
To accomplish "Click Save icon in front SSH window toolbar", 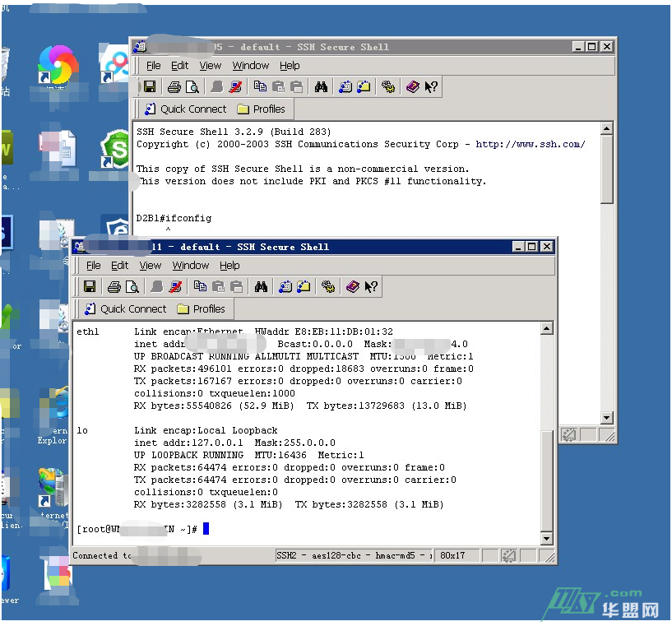I will [90, 286].
